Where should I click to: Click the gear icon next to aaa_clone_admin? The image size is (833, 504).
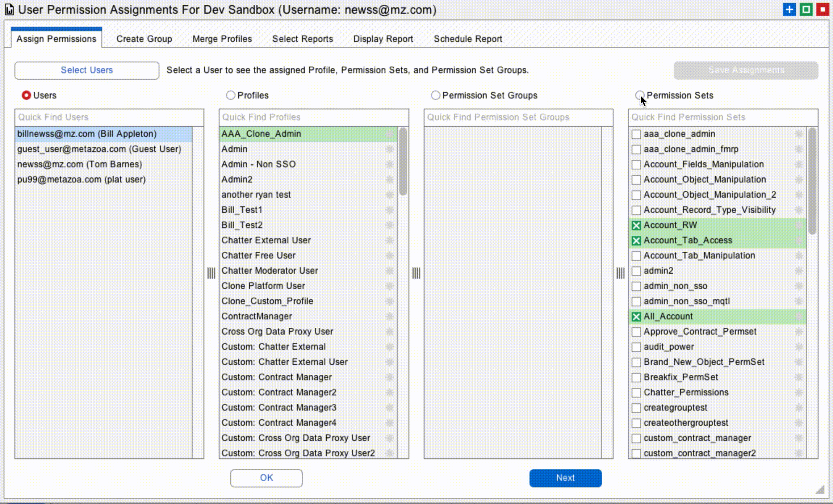click(x=798, y=134)
